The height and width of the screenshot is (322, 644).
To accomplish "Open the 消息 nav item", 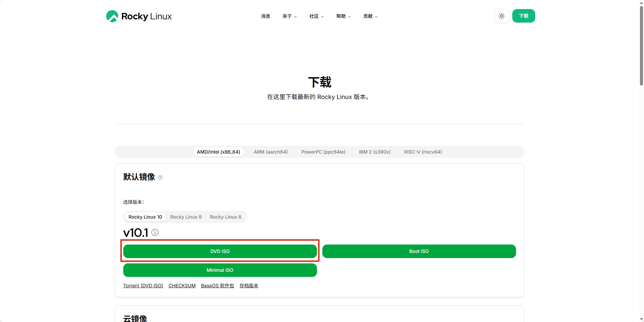I will 265,16.
